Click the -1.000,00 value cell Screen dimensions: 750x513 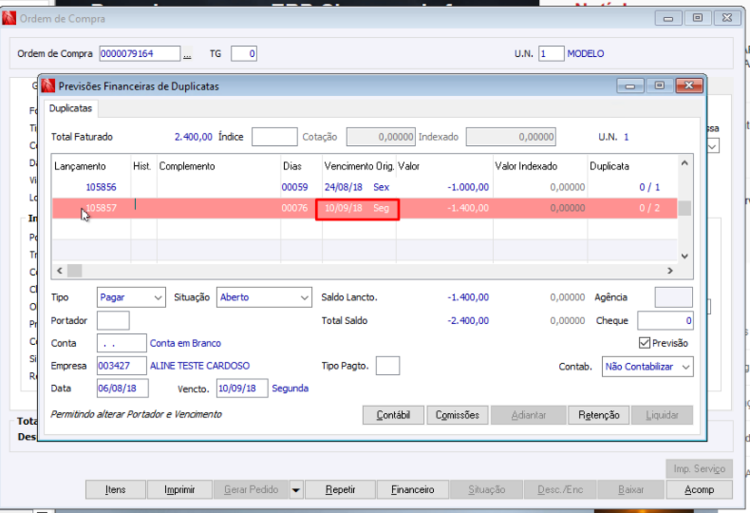468,187
